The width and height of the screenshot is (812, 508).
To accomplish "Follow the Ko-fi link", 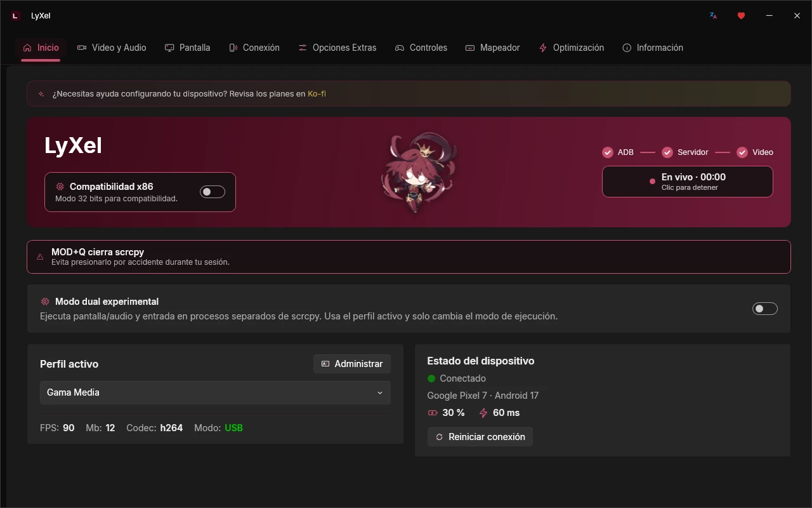I will pyautogui.click(x=317, y=94).
